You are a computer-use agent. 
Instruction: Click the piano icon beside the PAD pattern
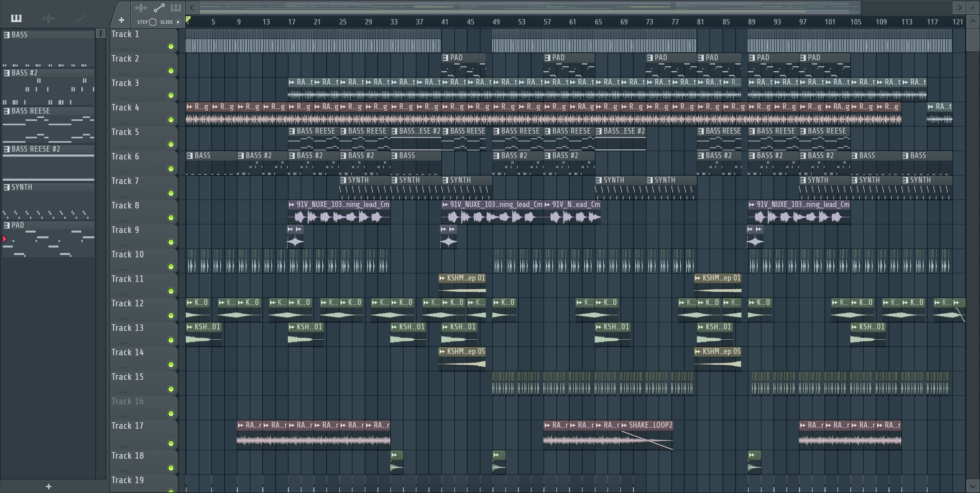[x=7, y=225]
